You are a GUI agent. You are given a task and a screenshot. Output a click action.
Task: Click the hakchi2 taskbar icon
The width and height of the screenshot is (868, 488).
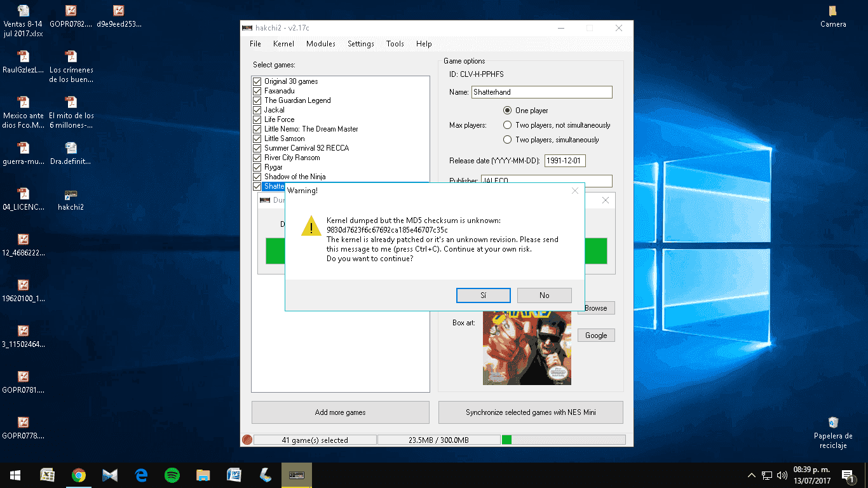pyautogui.click(x=296, y=475)
